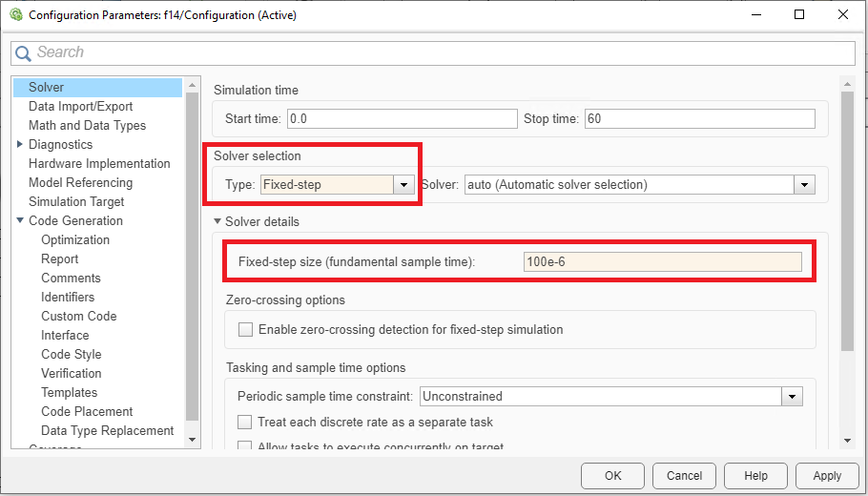Open Help for configuration parameters
The width and height of the screenshot is (868, 496).
(755, 476)
